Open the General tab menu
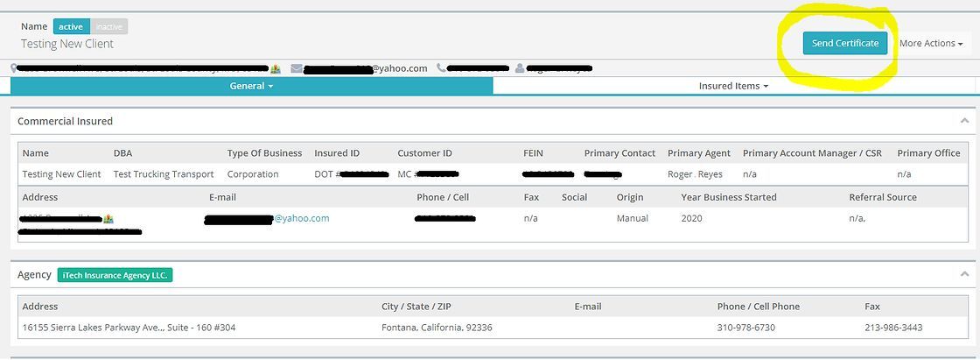The width and height of the screenshot is (980, 360). (252, 86)
